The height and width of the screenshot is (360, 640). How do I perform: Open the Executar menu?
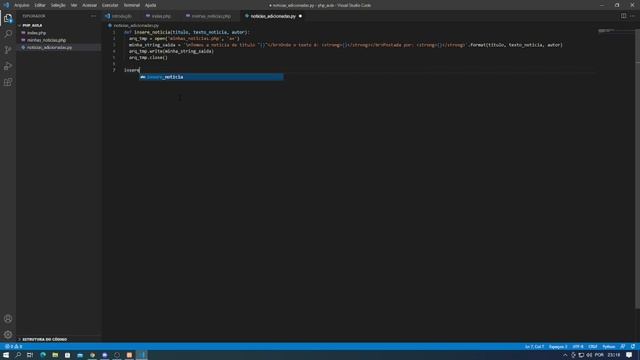click(110, 5)
